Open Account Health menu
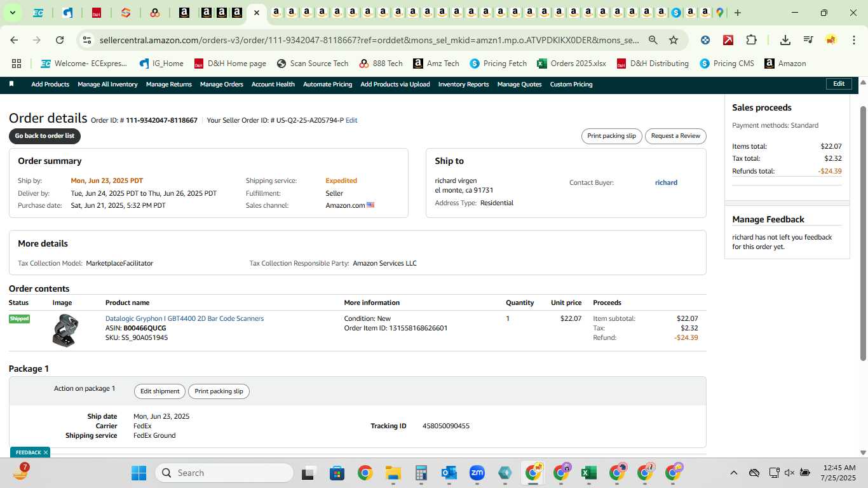 (273, 84)
